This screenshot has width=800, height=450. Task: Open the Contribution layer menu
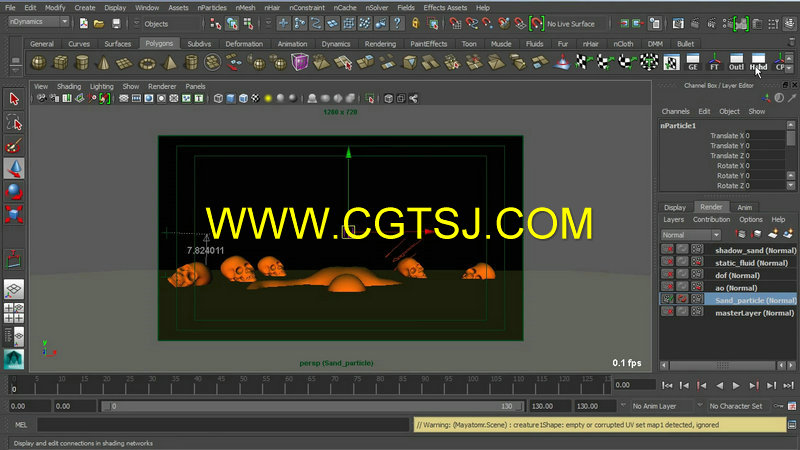[x=711, y=219]
